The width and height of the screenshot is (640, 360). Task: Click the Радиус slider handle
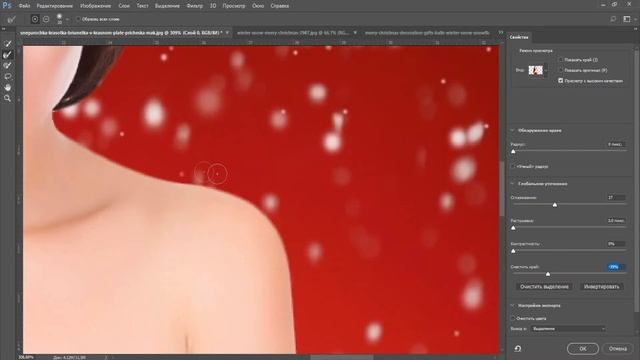click(x=513, y=151)
